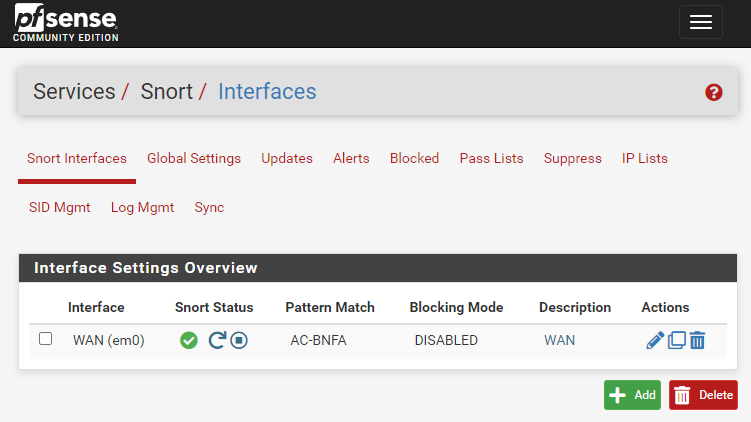Open the SID Mgmt tab

pyautogui.click(x=59, y=207)
